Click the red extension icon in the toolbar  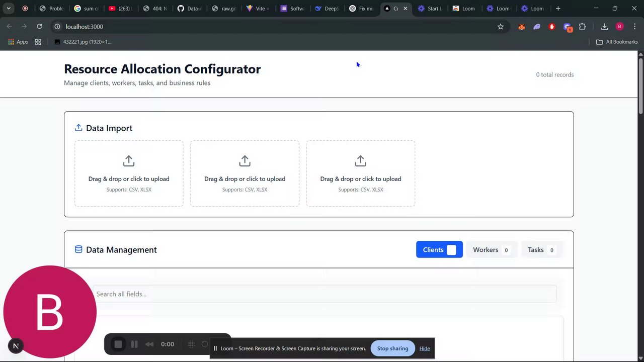coord(552,27)
